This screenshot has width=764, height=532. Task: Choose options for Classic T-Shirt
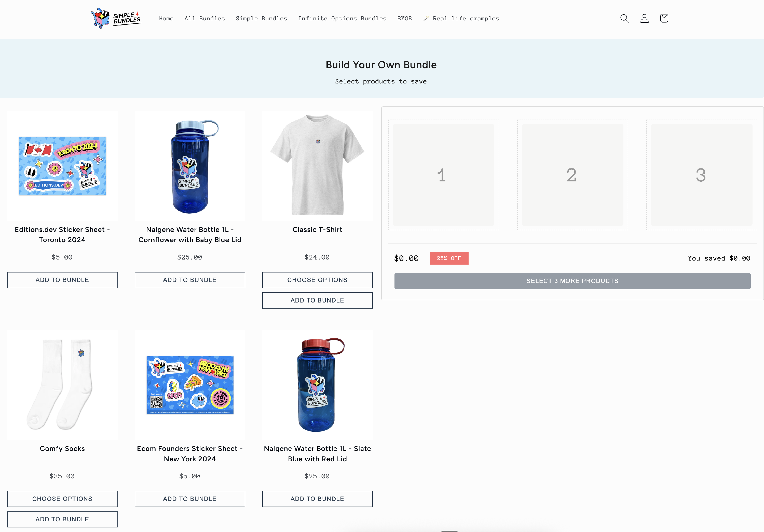[x=317, y=280]
